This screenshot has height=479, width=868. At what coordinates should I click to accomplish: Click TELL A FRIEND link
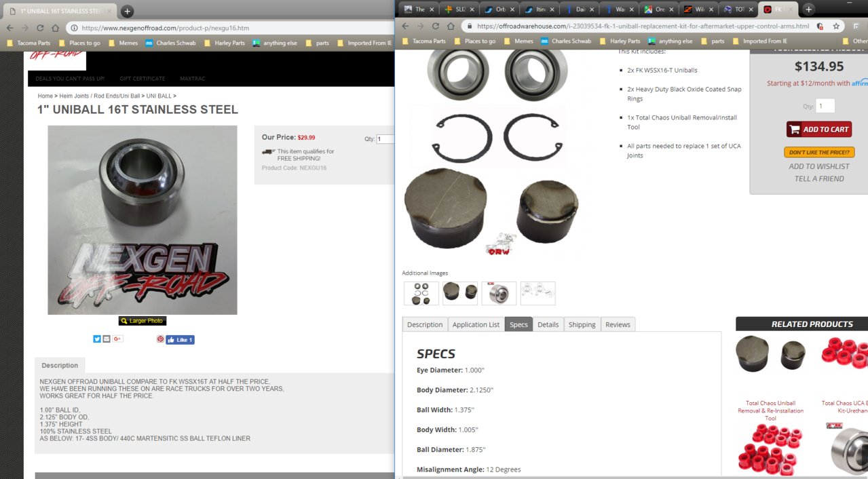coord(819,178)
